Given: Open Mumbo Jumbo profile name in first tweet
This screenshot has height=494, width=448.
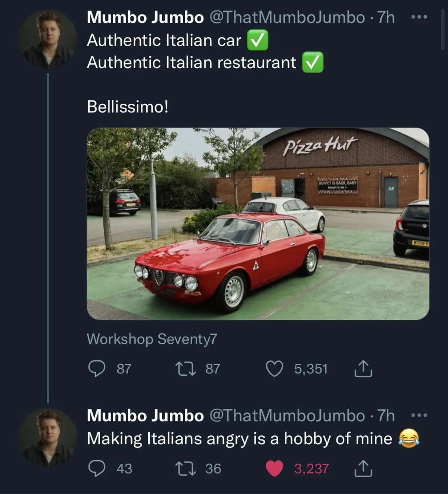Looking at the screenshot, I should coord(145,17).
